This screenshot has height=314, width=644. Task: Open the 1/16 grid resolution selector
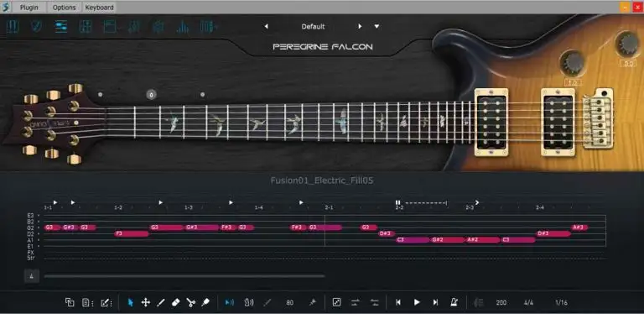tap(561, 302)
